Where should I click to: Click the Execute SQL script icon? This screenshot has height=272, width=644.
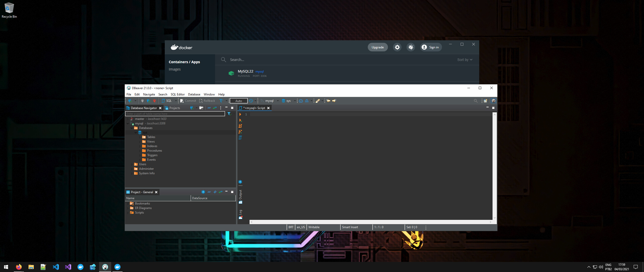point(240,126)
